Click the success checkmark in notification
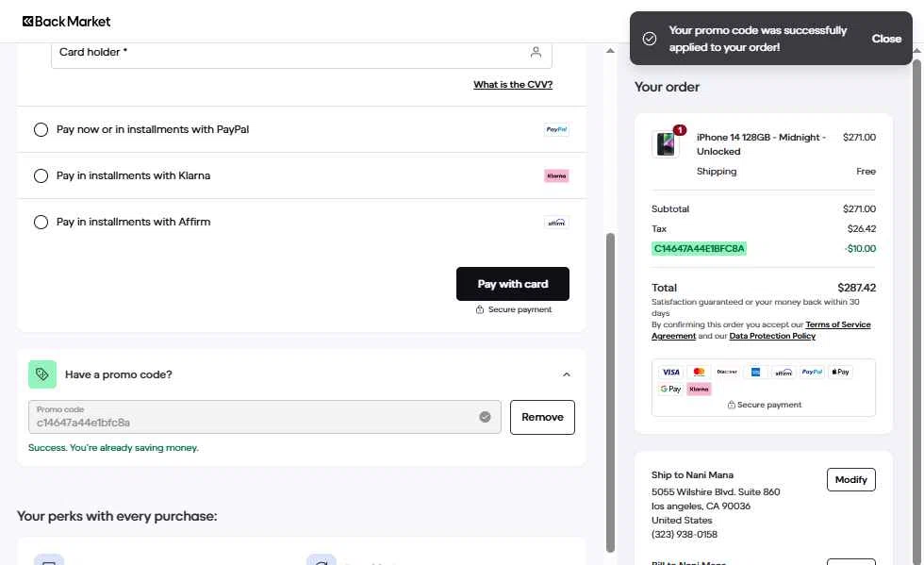This screenshot has width=924, height=565. (650, 39)
